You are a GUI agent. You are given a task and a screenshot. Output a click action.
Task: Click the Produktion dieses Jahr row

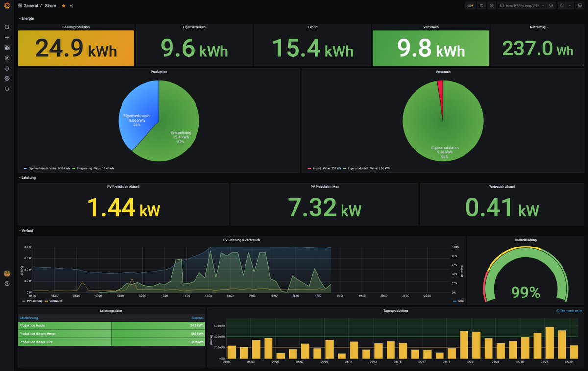click(111, 342)
